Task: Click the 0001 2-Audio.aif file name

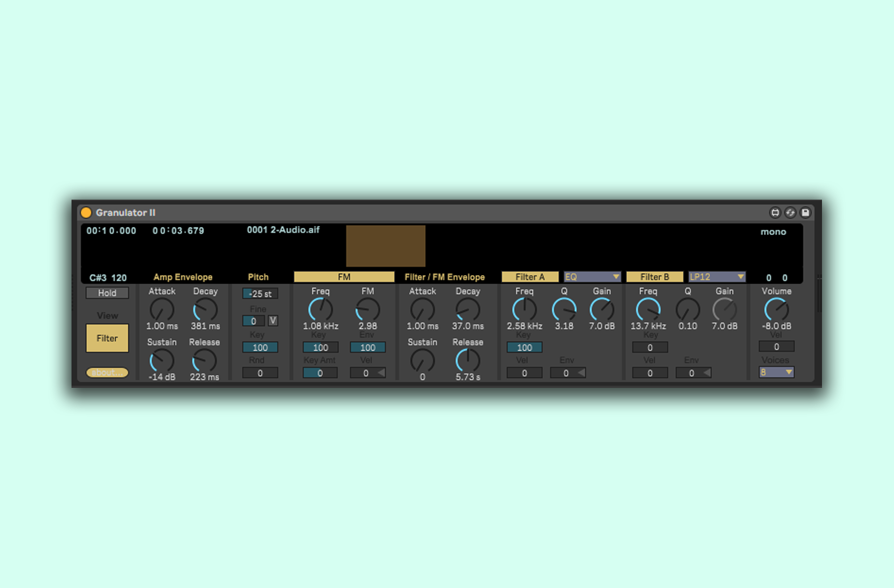Action: 283,230
